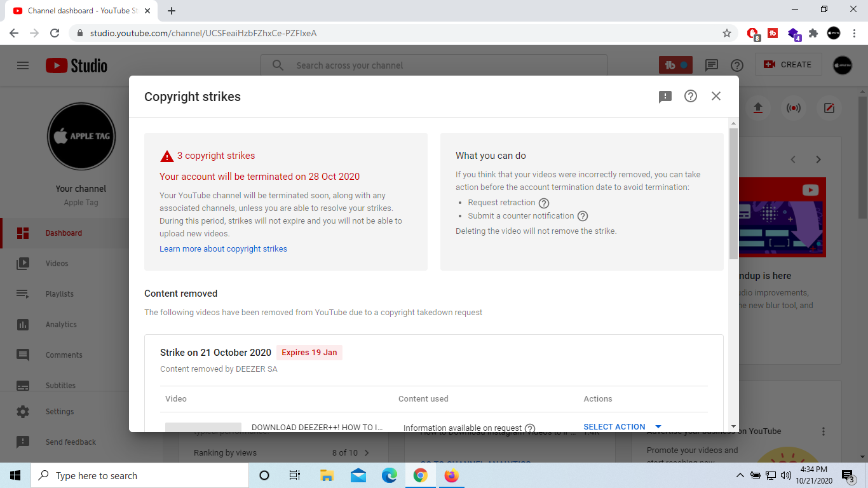This screenshot has width=868, height=488.
Task: Open Windows notification center
Action: [x=848, y=475]
